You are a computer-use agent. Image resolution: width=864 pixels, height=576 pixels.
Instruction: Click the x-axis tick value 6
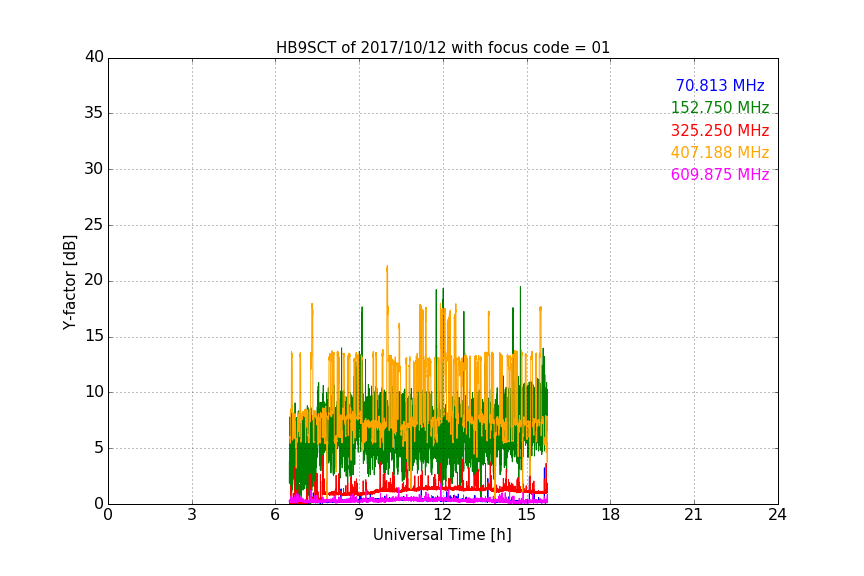276,515
